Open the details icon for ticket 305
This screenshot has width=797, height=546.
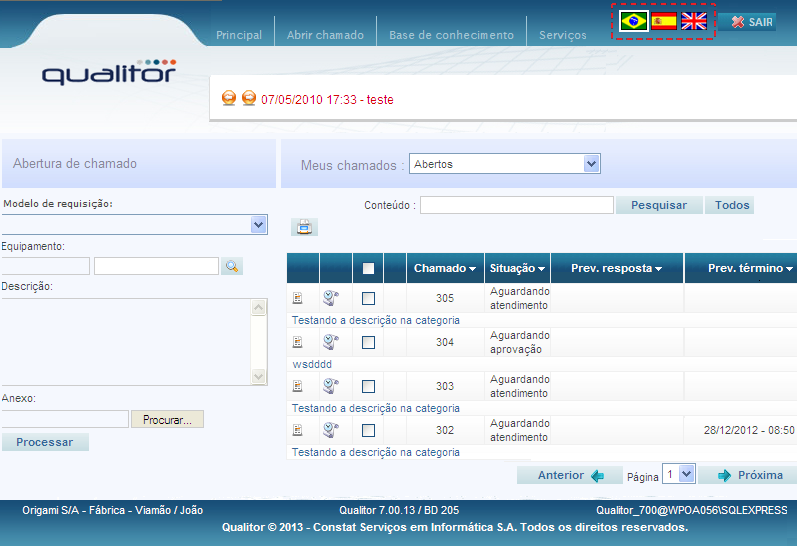(297, 298)
